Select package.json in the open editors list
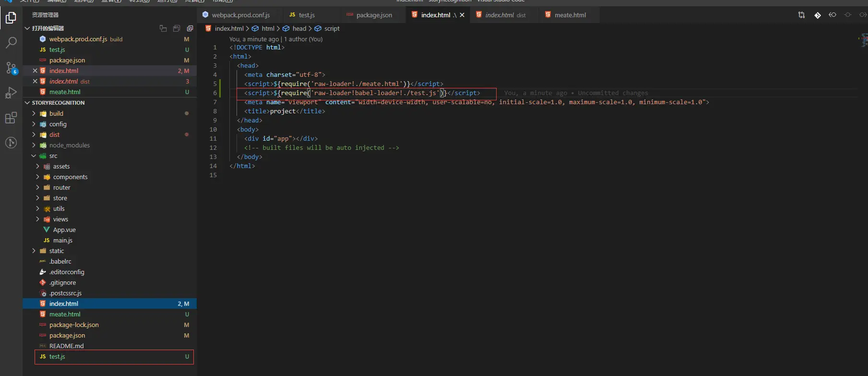This screenshot has width=868, height=376. click(109, 60)
